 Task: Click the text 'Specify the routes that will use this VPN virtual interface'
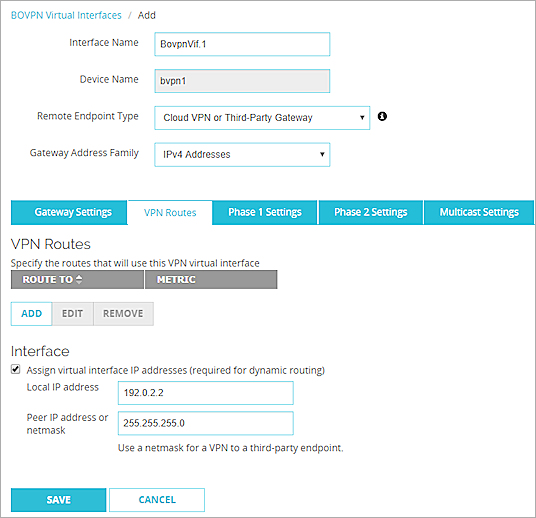(135, 263)
